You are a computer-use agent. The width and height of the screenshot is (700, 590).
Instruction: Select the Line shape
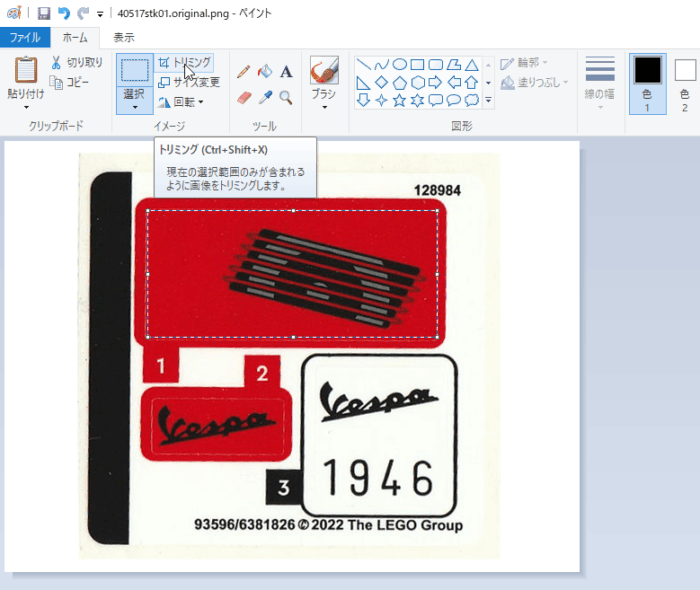364,65
